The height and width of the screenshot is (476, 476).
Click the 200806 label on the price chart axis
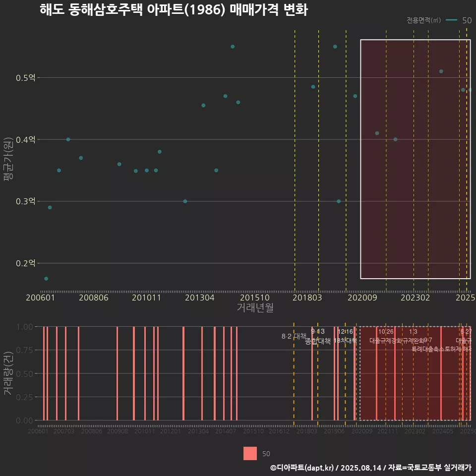click(x=94, y=297)
